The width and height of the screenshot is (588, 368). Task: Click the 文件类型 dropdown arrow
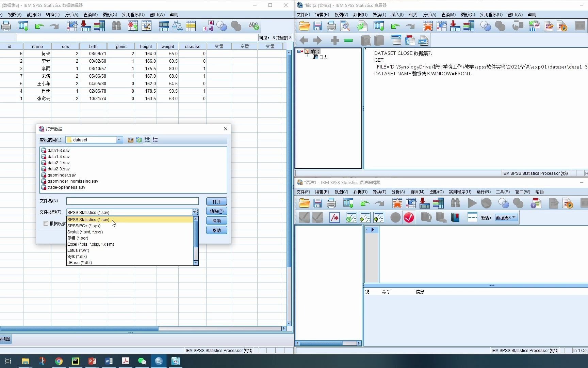[195, 212]
